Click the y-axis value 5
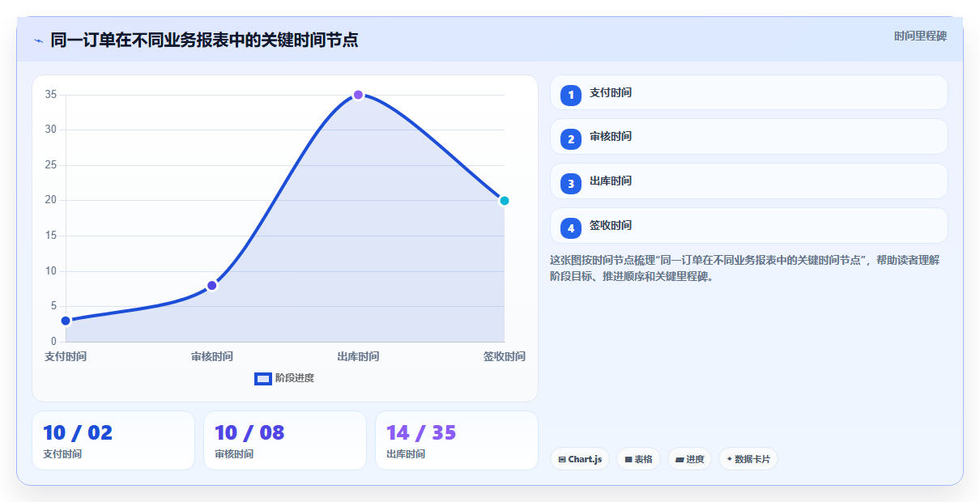The image size is (980, 502). click(x=53, y=306)
